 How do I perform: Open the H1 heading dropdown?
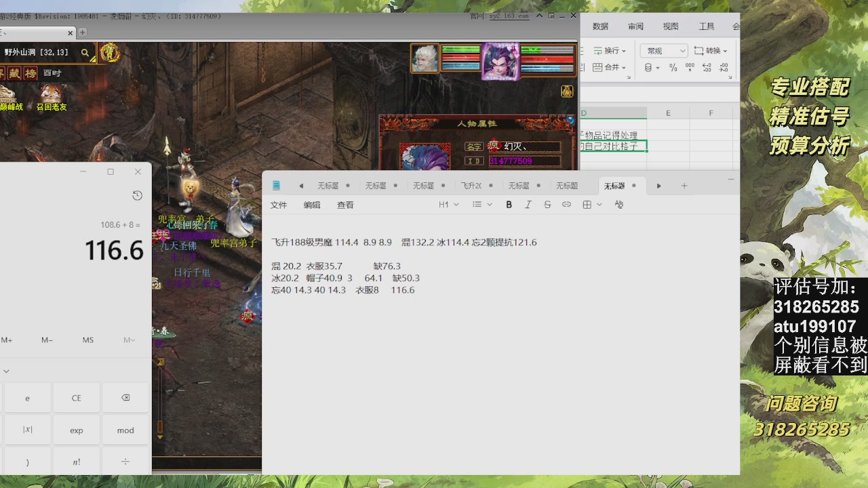pos(449,205)
